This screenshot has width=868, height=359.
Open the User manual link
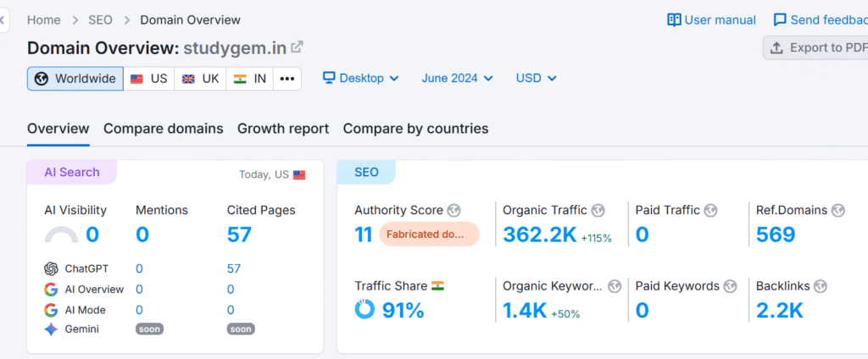click(711, 20)
